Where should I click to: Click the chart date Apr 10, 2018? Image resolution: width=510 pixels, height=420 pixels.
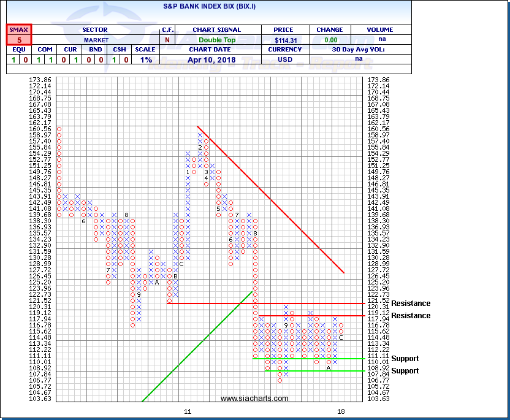pyautogui.click(x=216, y=59)
